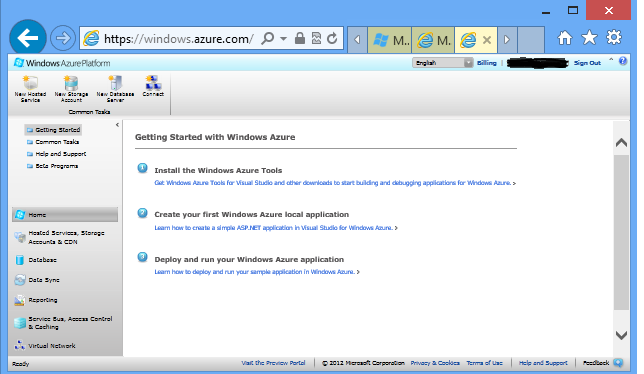644x374 pixels.
Task: Click the Sign Out link
Action: point(587,63)
